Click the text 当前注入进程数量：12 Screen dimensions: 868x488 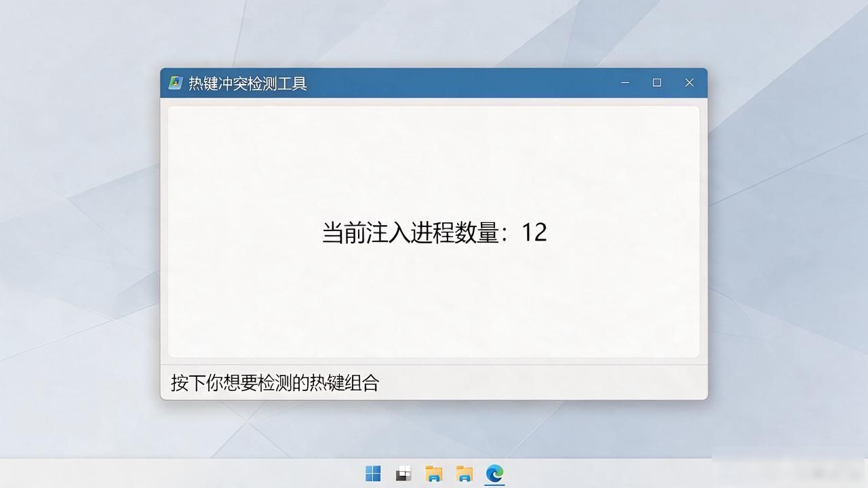[434, 232]
